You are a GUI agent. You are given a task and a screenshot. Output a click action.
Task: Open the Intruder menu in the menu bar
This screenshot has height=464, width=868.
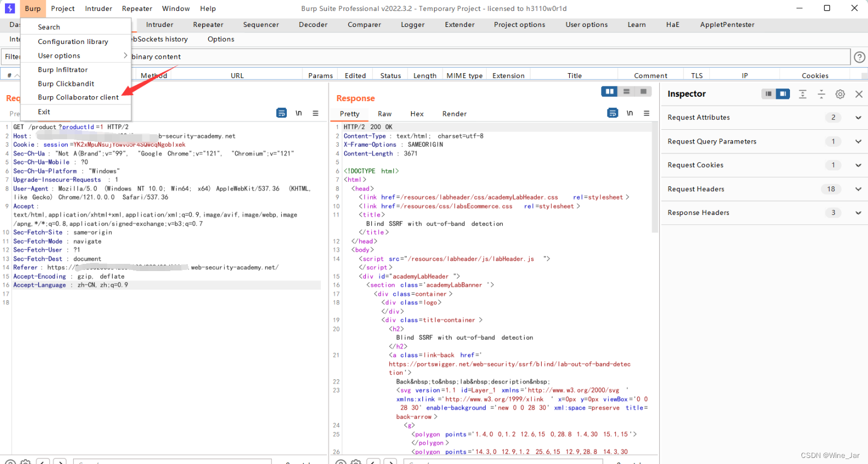[98, 8]
